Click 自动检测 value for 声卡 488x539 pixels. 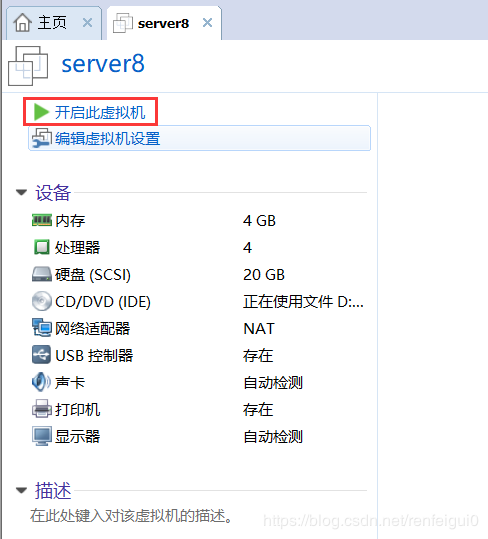[x=273, y=382]
